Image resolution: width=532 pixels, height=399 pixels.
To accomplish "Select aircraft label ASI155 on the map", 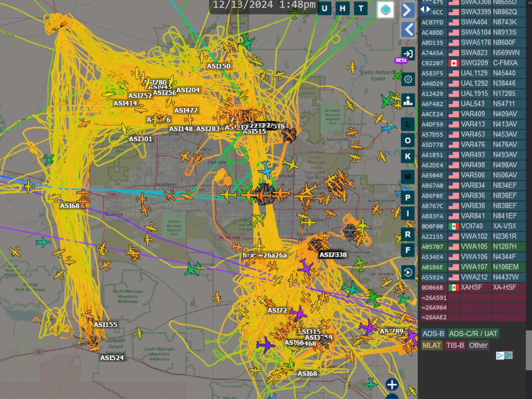I will [105, 325].
